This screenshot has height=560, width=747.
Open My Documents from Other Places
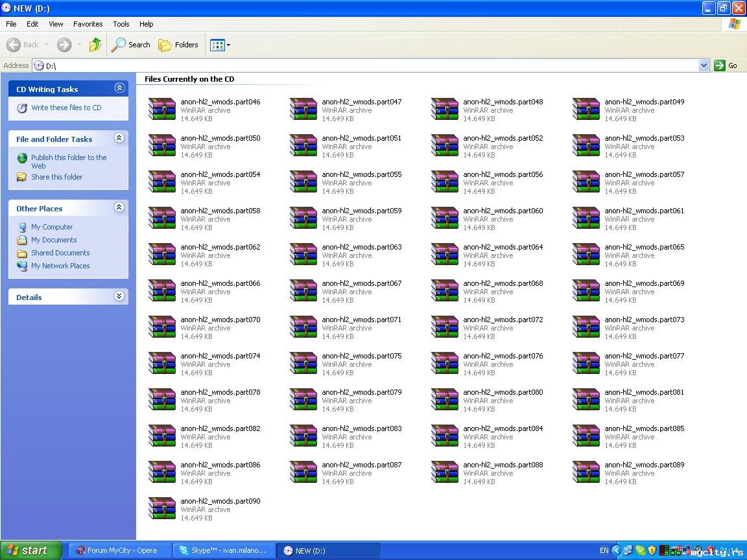click(x=54, y=240)
